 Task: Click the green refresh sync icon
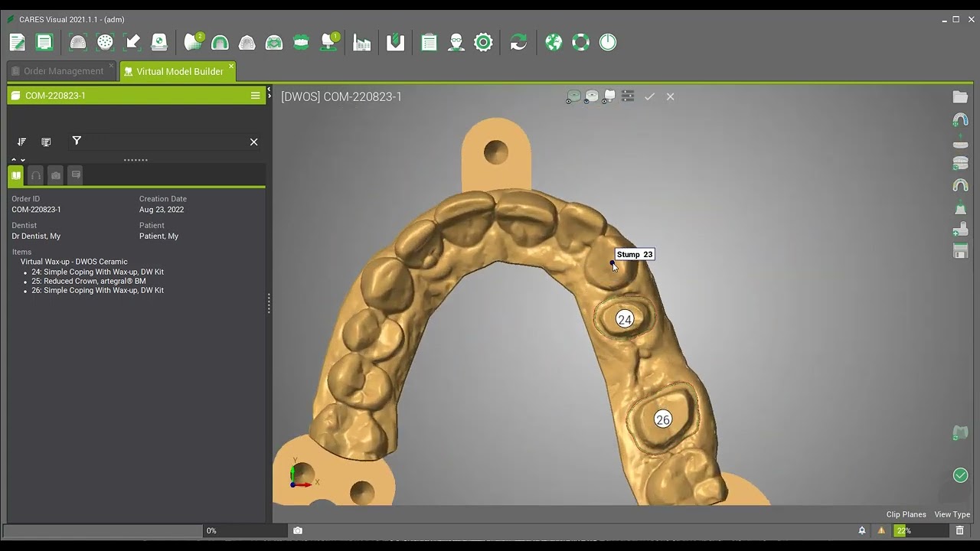click(x=518, y=42)
